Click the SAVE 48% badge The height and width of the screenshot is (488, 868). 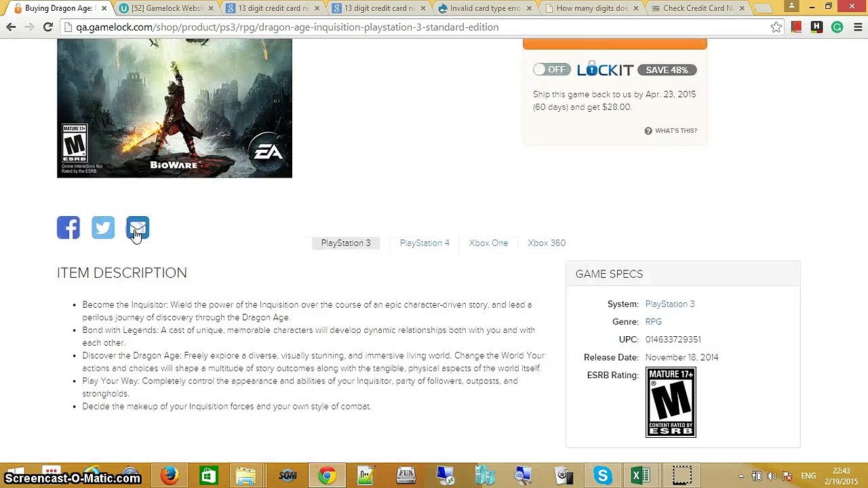(667, 70)
